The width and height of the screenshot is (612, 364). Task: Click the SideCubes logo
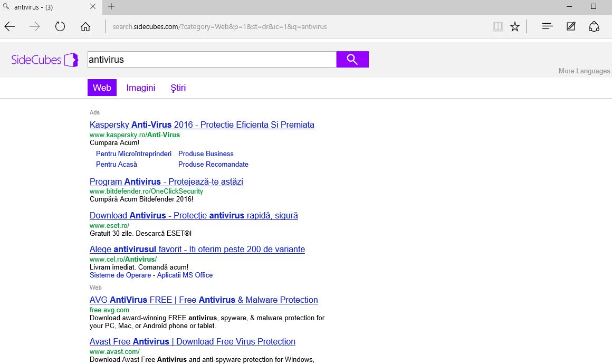(44, 60)
